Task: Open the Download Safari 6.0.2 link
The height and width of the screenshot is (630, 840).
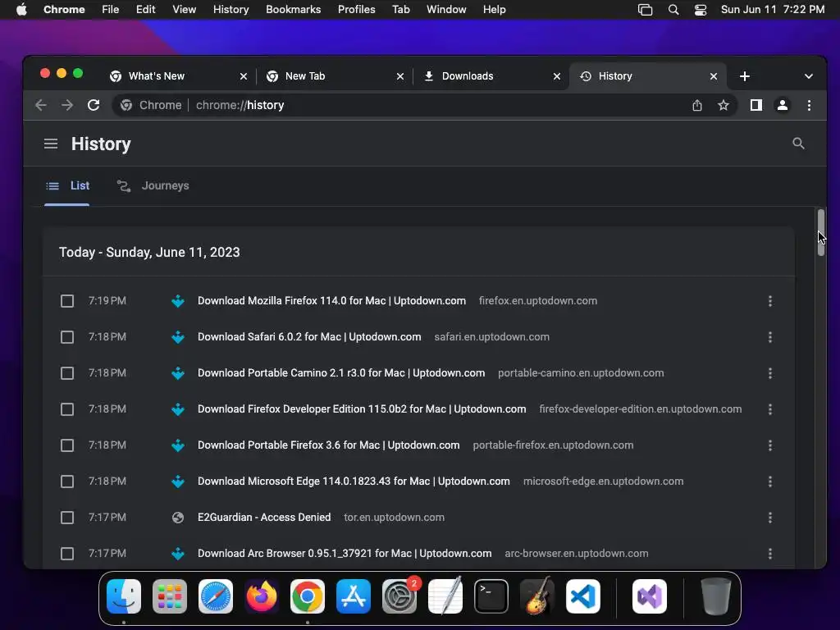Action: tap(309, 337)
